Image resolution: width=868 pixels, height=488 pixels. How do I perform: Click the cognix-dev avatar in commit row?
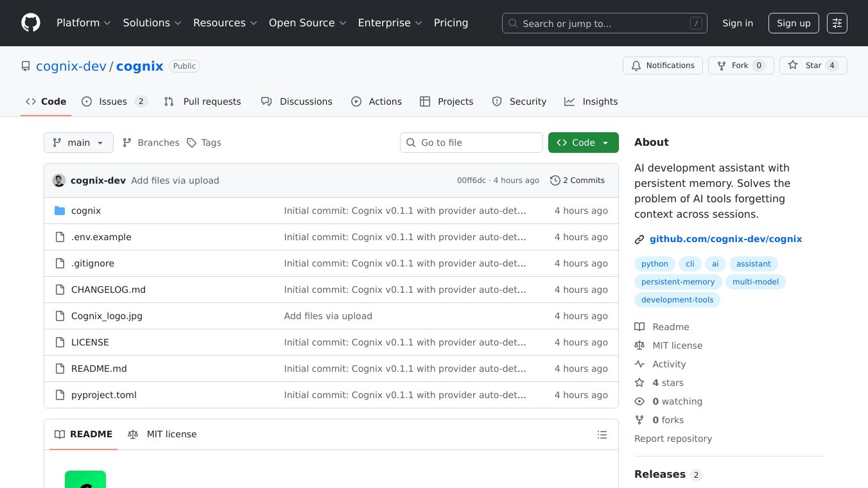click(x=59, y=180)
